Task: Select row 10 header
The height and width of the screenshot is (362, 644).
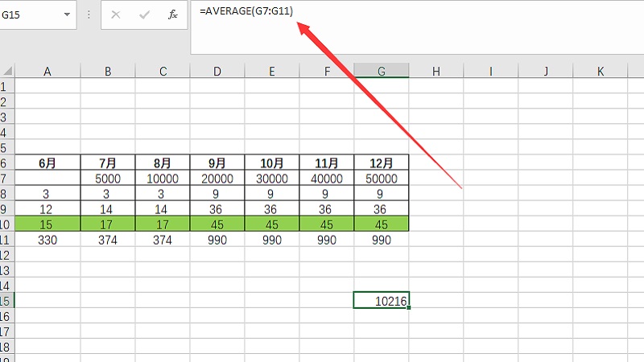Action: coord(6,224)
